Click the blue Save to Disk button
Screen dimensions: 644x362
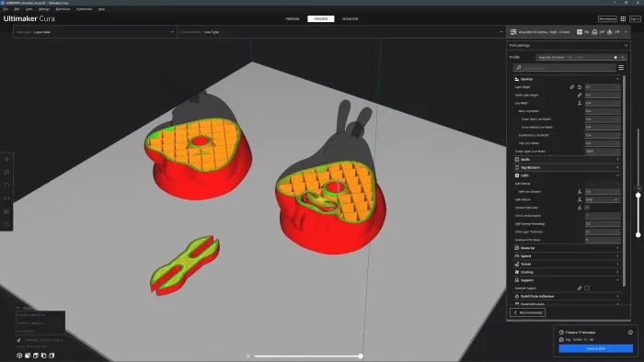tap(595, 348)
